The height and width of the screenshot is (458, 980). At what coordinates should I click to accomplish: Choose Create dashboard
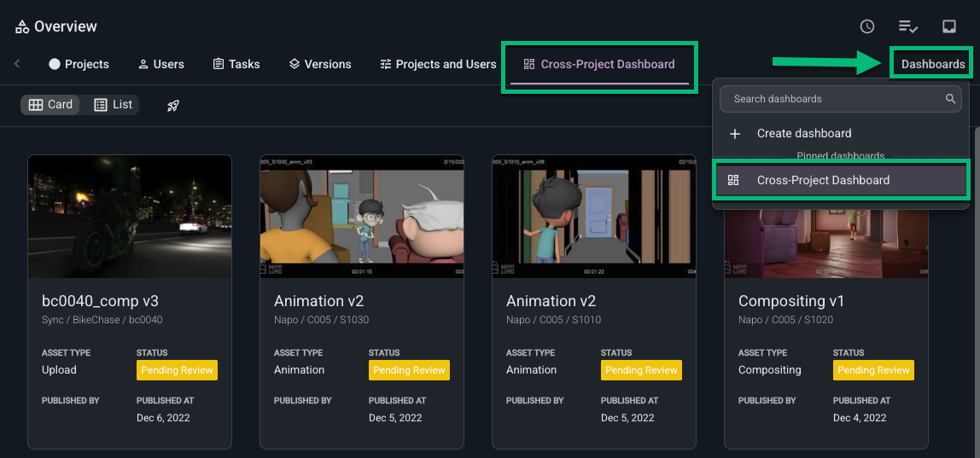(x=841, y=134)
